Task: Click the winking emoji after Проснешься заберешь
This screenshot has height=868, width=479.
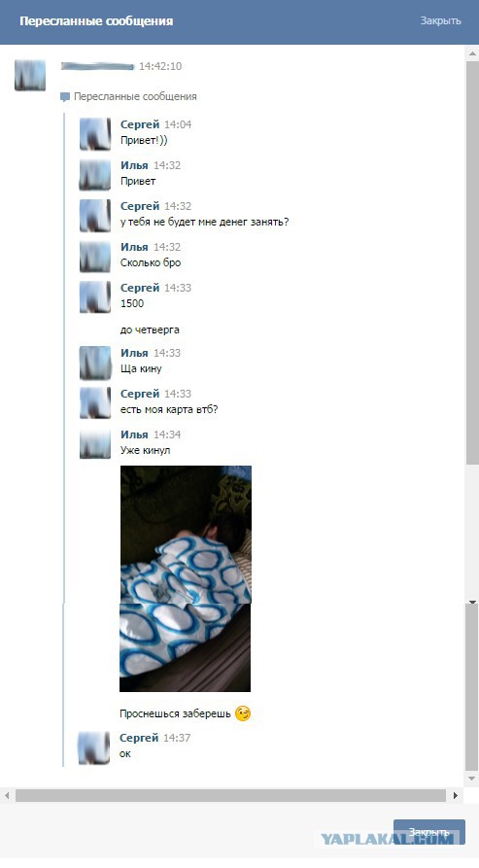Action: pyautogui.click(x=243, y=713)
